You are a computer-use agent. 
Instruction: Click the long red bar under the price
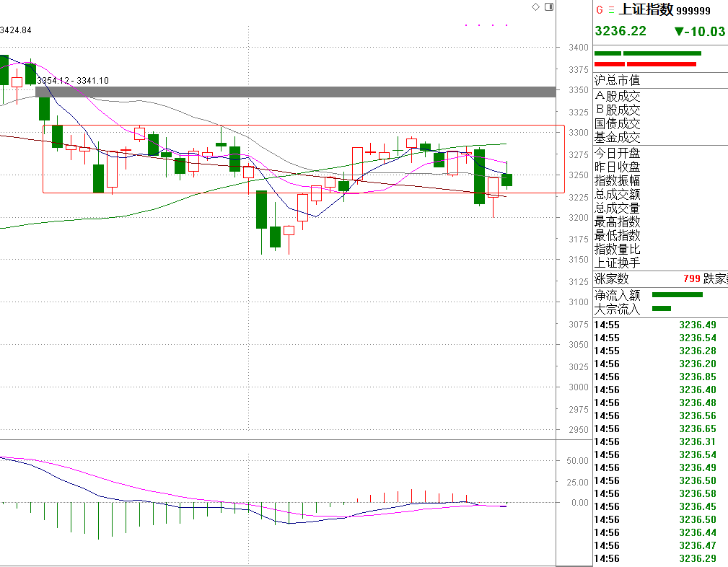click(661, 64)
